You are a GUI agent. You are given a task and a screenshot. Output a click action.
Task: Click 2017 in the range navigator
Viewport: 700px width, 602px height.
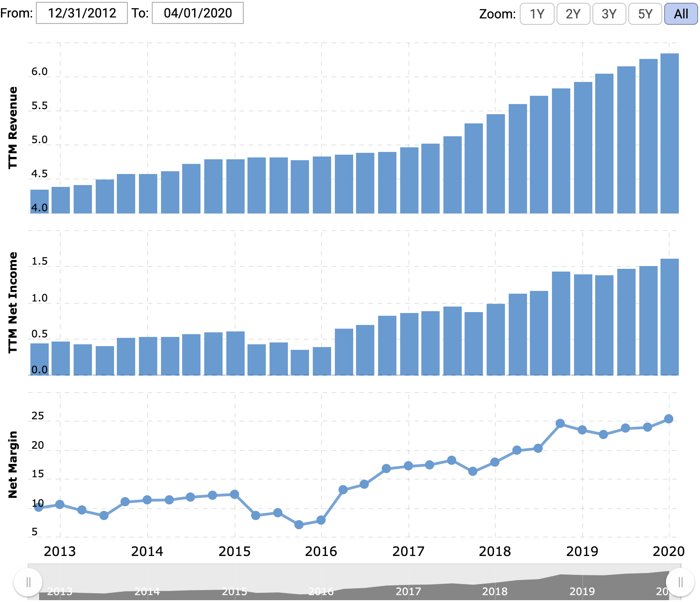[x=408, y=591]
